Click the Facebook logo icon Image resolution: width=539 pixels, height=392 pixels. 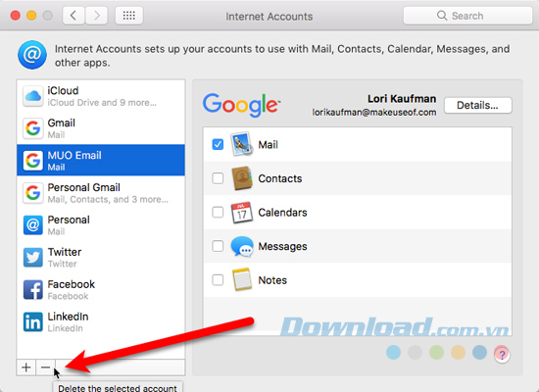[x=33, y=289]
